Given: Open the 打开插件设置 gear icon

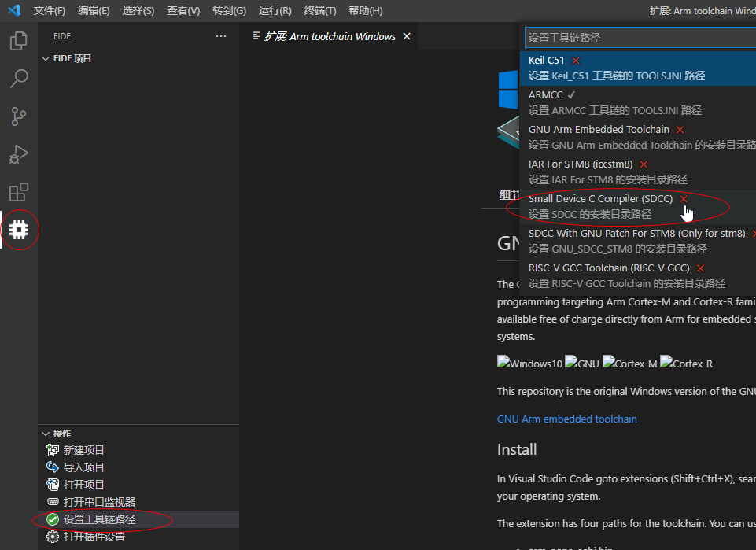Looking at the screenshot, I should coord(53,536).
